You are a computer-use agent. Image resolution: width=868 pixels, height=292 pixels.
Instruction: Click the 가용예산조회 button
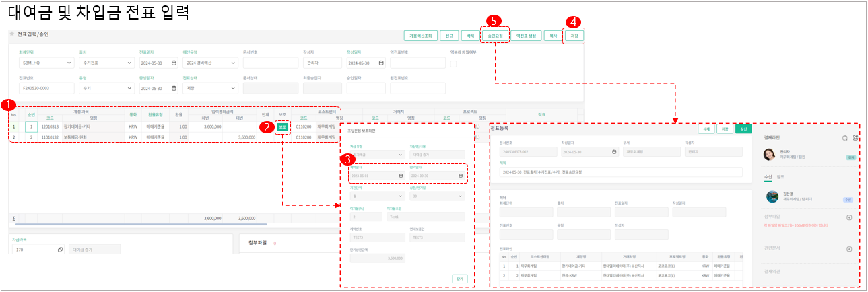click(x=420, y=36)
